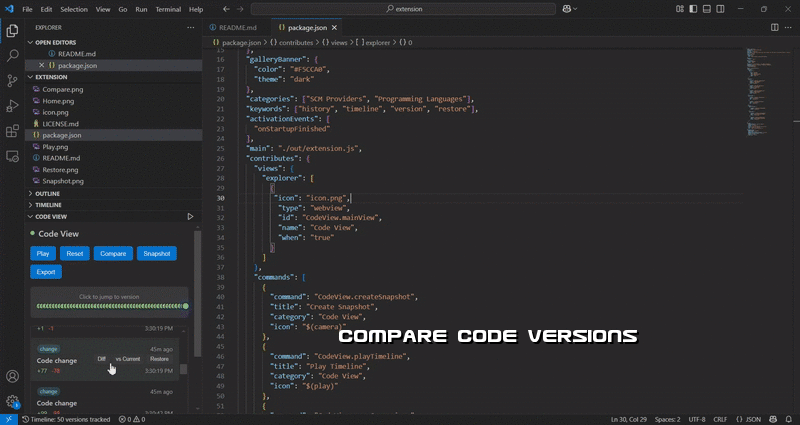Click the Diff button on code change
The height and width of the screenshot is (425, 800).
click(x=102, y=359)
